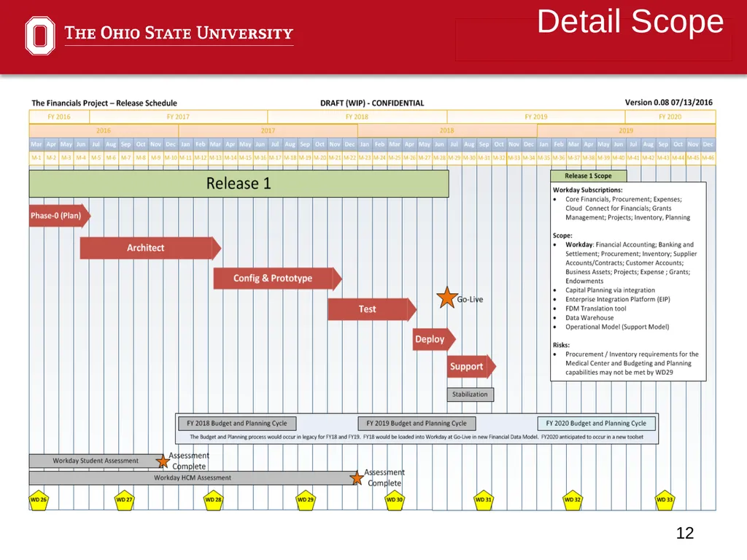Click the Deploy phase arrow

(434, 340)
